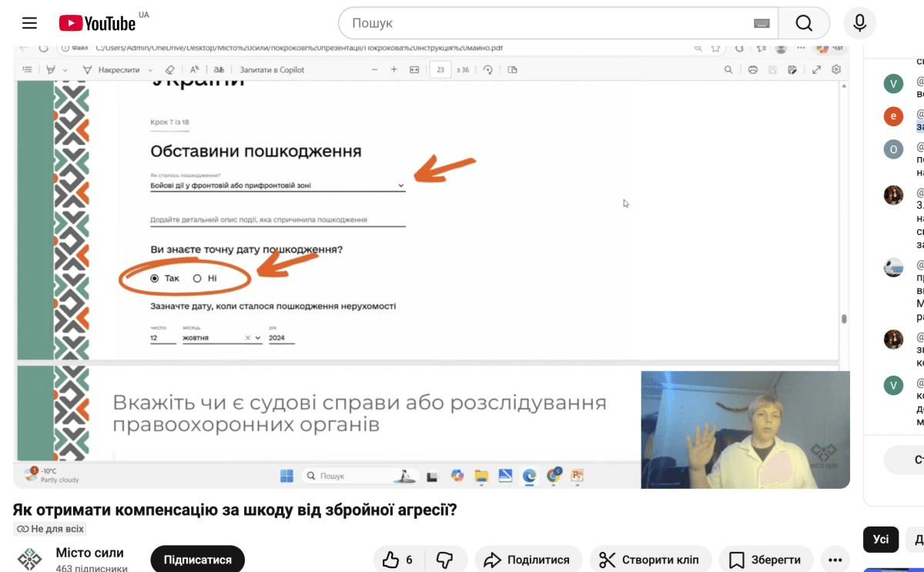Open the three-dot more actions menu

pyautogui.click(x=835, y=560)
